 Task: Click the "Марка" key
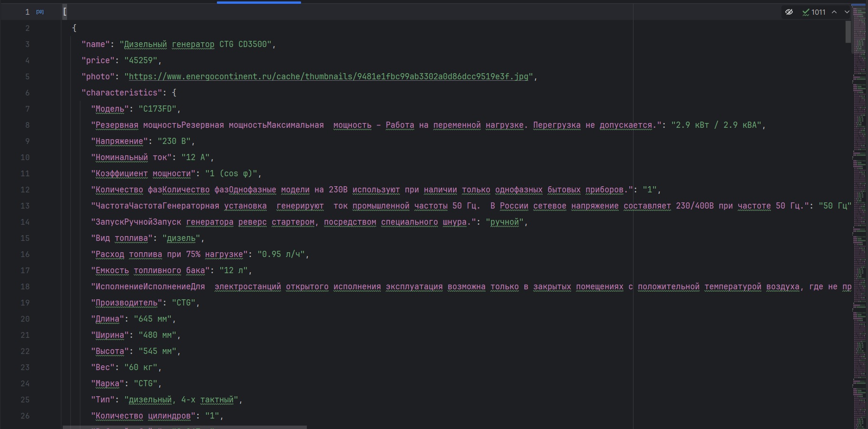tap(107, 383)
